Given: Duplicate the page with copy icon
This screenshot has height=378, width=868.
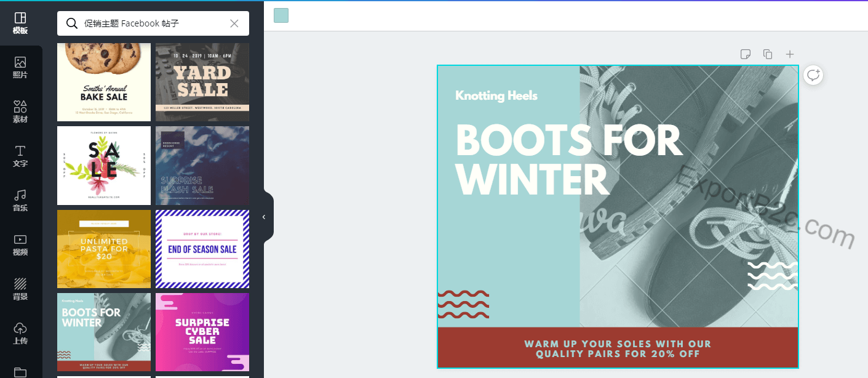Looking at the screenshot, I should point(768,54).
